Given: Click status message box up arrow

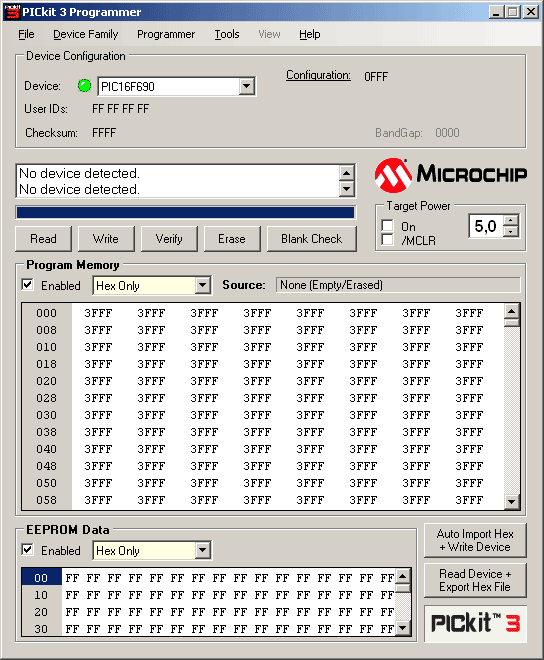Looking at the screenshot, I should (x=346, y=173).
